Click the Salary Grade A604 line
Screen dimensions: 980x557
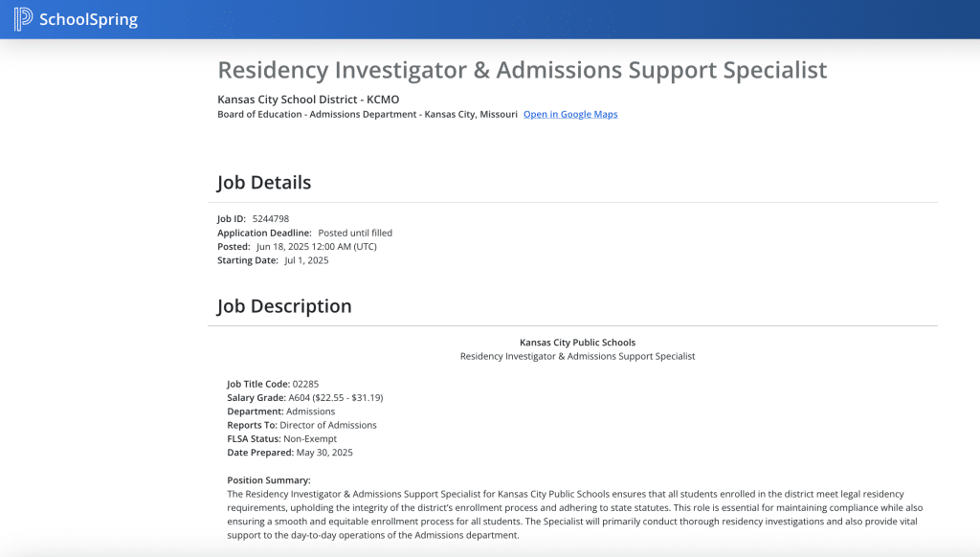(x=304, y=397)
